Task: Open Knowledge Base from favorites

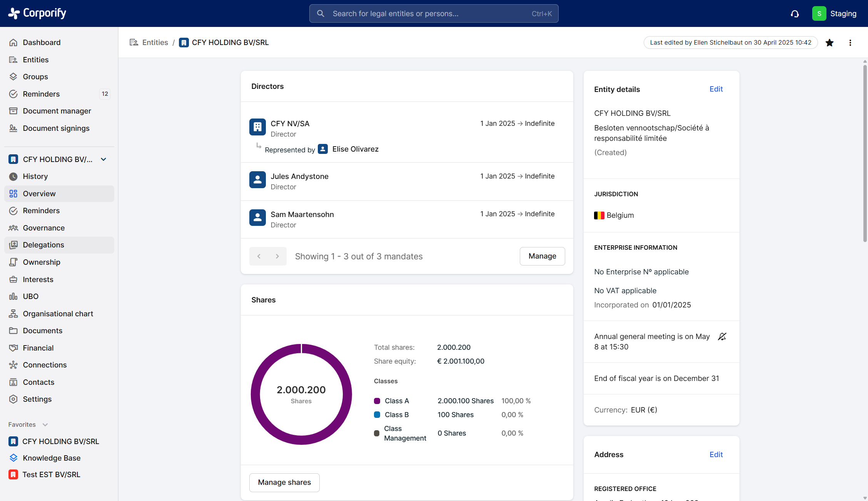Action: (x=52, y=458)
